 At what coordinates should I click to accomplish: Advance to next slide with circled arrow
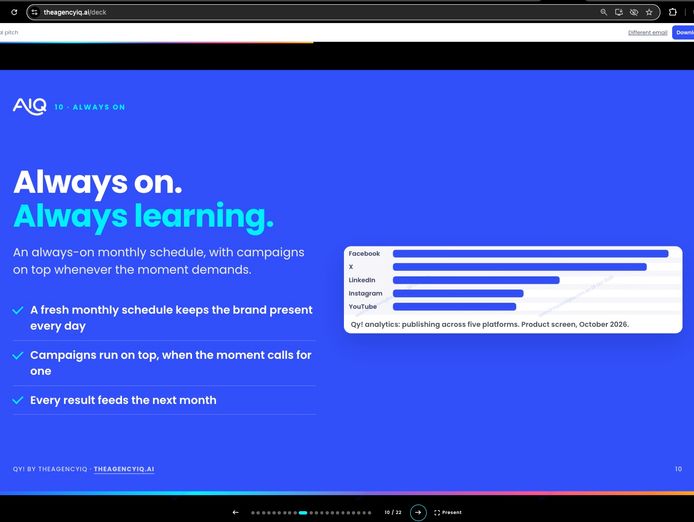click(418, 512)
